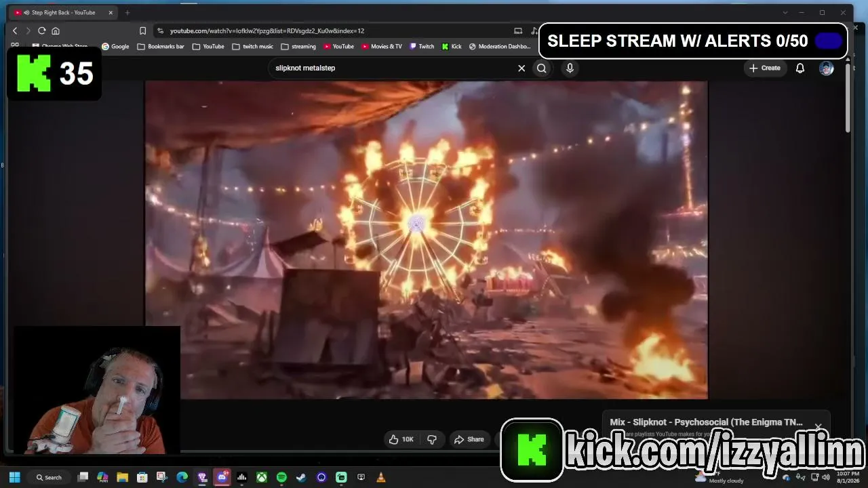Open the Kick bookmark
Viewport: 868px width, 488px height.
(x=452, y=47)
